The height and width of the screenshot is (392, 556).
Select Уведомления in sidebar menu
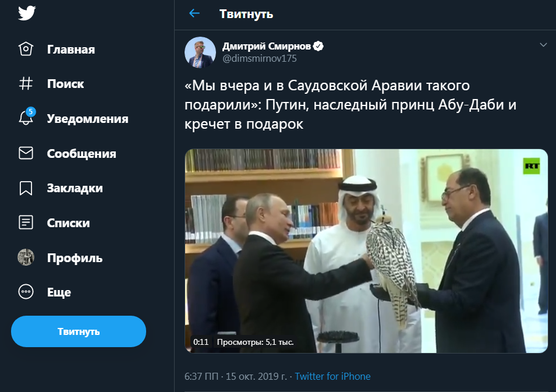point(87,119)
